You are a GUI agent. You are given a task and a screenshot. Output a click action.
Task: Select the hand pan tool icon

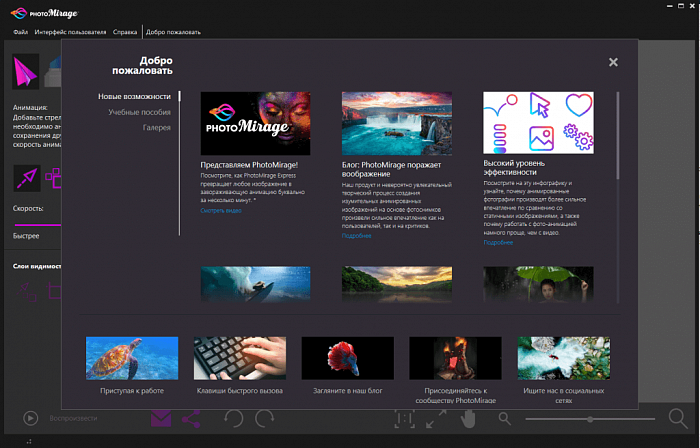pos(468,419)
